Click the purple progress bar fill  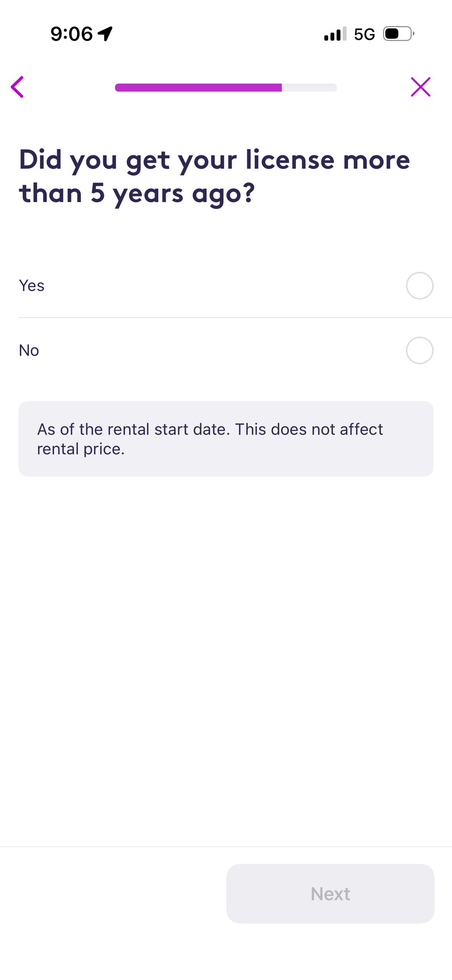pos(198,87)
